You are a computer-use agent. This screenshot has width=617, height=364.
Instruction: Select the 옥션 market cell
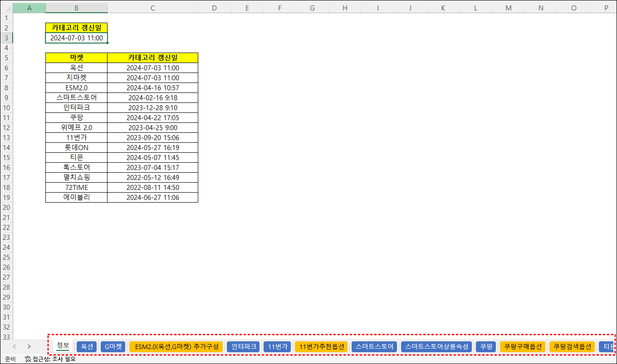tap(76, 68)
